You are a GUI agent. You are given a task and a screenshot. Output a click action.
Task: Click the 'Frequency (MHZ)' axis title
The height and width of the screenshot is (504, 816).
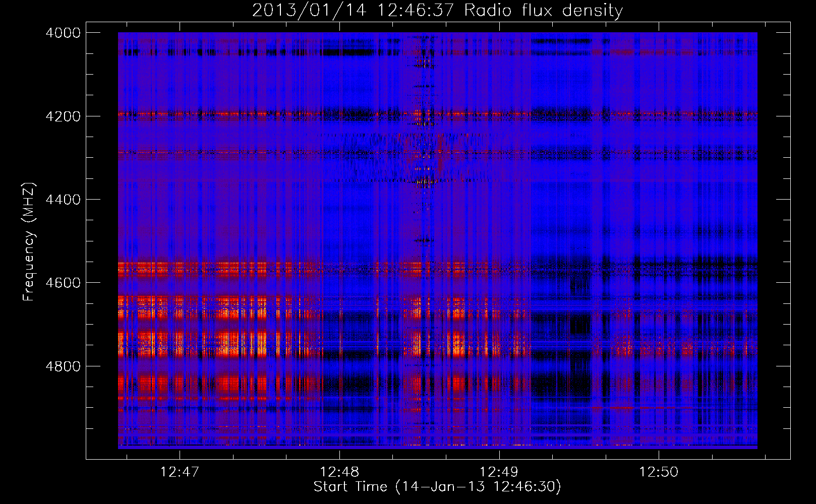coord(29,242)
